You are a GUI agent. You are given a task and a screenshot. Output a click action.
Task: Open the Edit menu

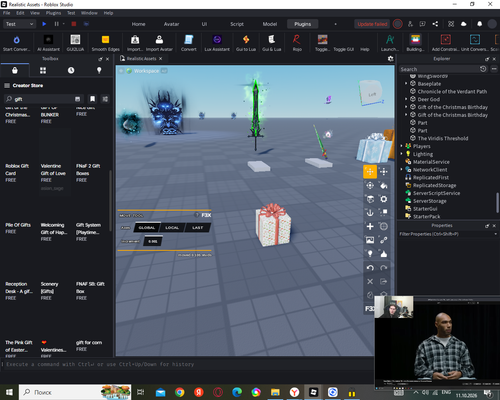coord(20,13)
